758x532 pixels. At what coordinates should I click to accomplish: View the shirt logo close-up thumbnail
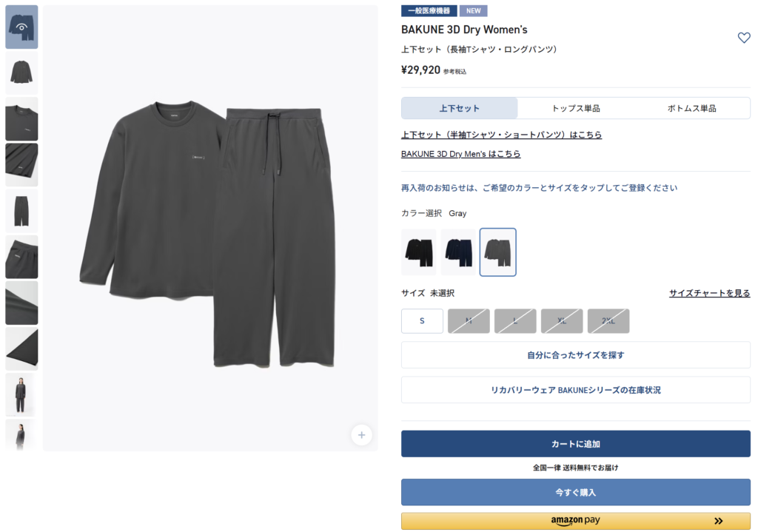tap(21, 119)
